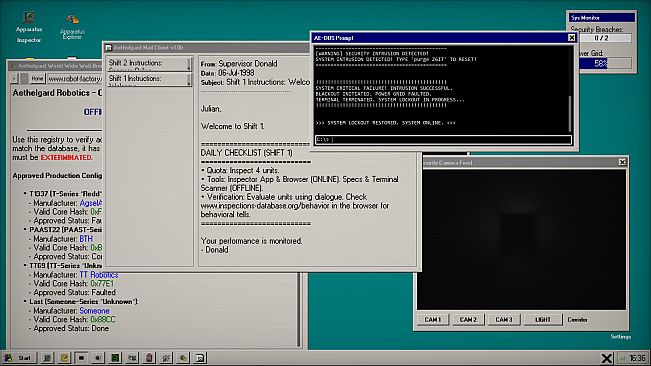Click the browser address bar

pos(74,78)
